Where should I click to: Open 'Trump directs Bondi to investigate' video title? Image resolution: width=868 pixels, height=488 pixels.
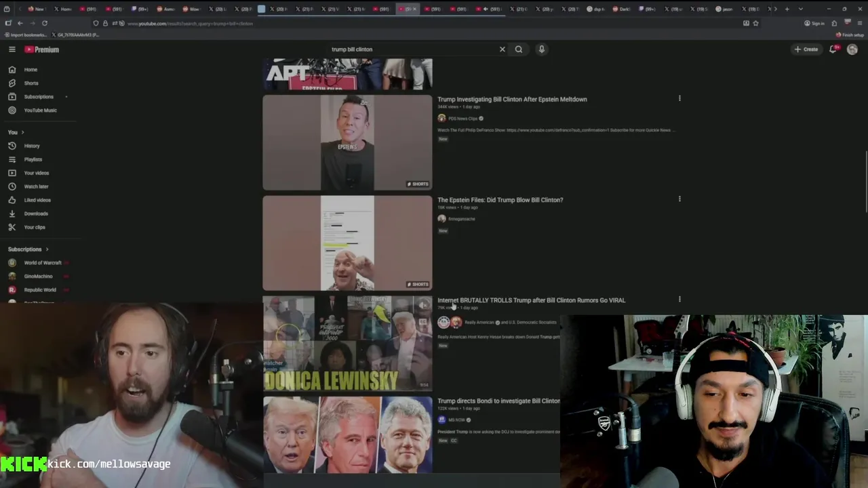point(498,401)
